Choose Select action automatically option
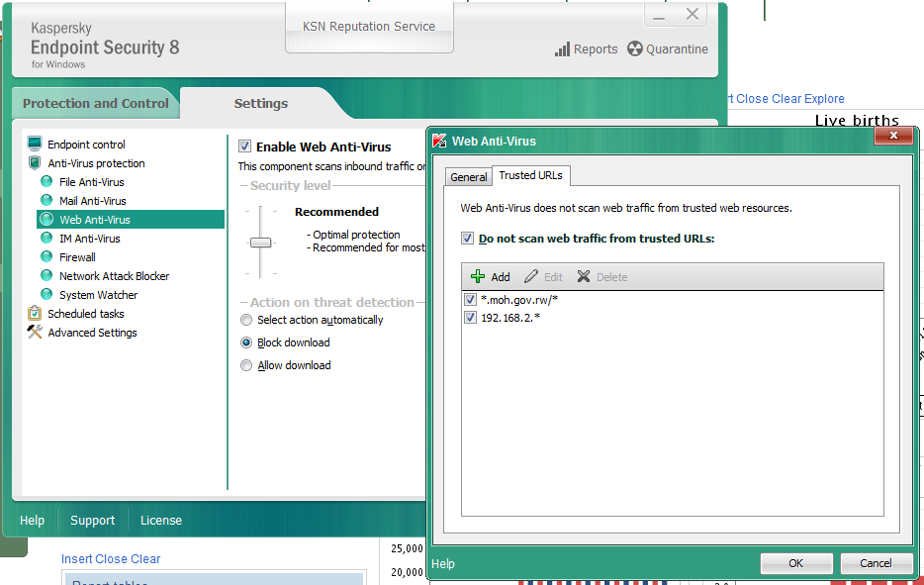Screen dimensions: 924x585 point(246,320)
